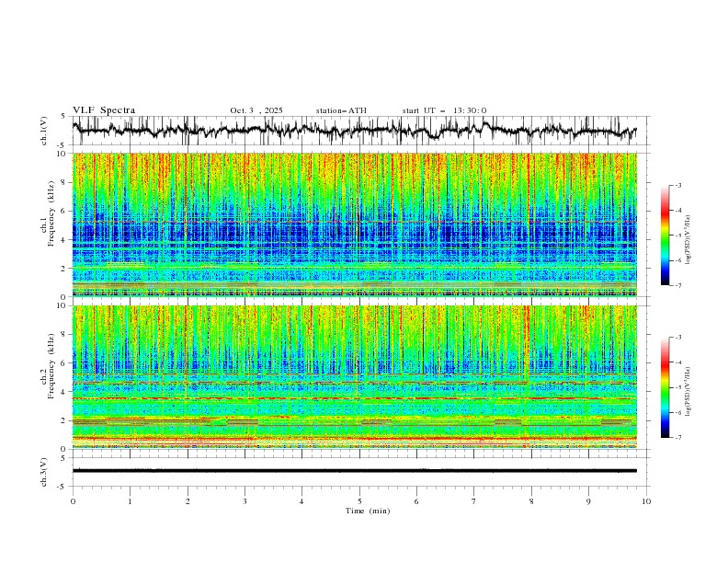This screenshot has width=728, height=563.
Task: Click the time axis tick label "3"
Action: (x=245, y=501)
